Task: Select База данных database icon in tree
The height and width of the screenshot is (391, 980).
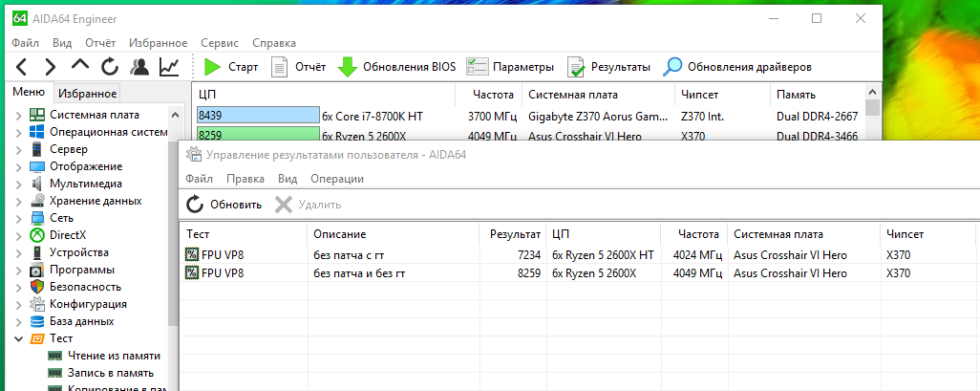Action: [37, 321]
